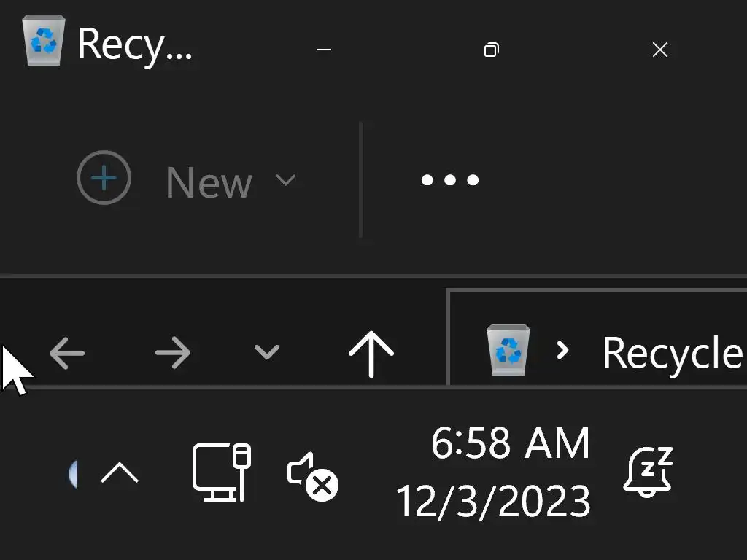Click the circled plus New icon
The height and width of the screenshot is (560, 747).
(104, 178)
